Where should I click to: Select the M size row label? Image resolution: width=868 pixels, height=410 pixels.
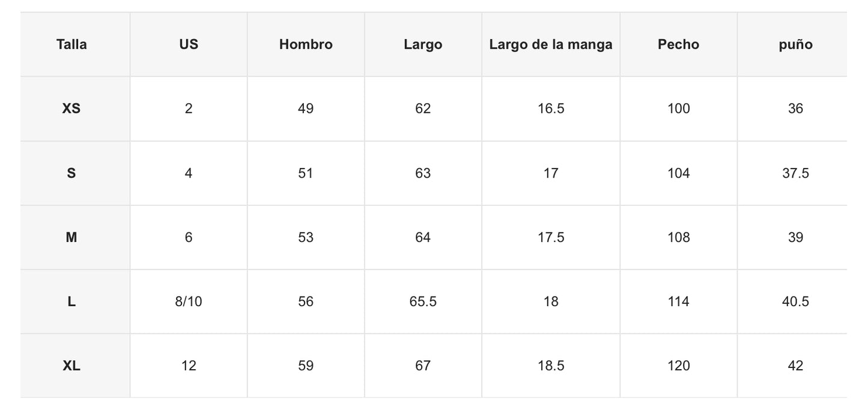tap(71, 237)
